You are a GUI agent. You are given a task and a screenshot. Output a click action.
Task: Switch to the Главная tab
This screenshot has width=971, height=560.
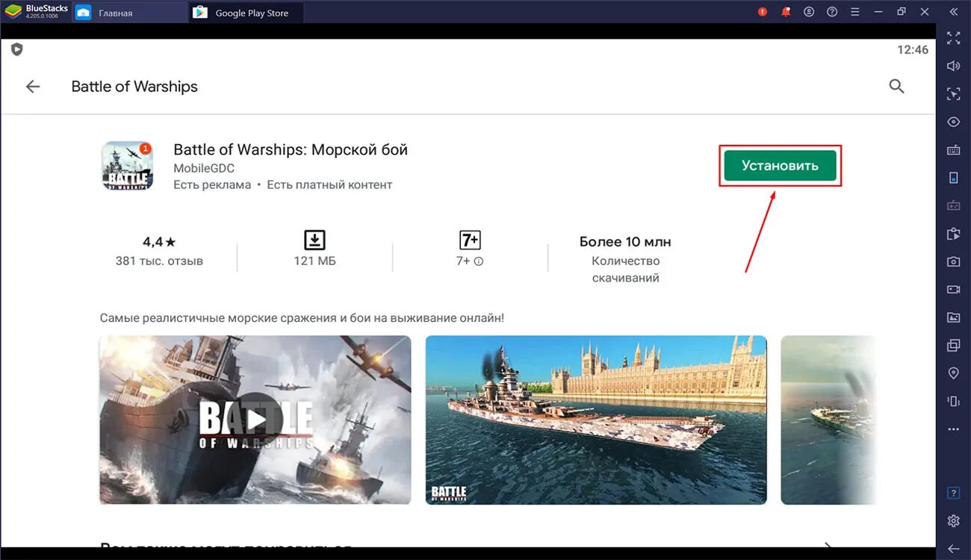(130, 13)
